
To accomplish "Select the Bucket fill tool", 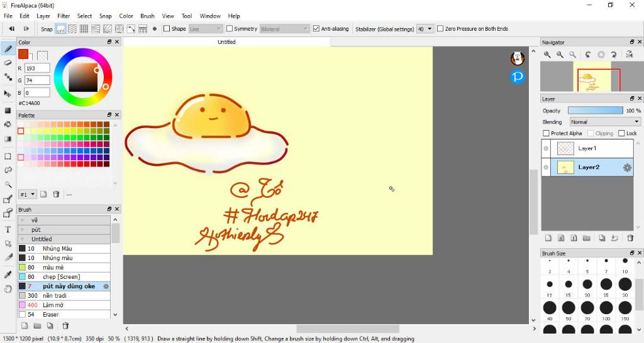I will click(8, 124).
